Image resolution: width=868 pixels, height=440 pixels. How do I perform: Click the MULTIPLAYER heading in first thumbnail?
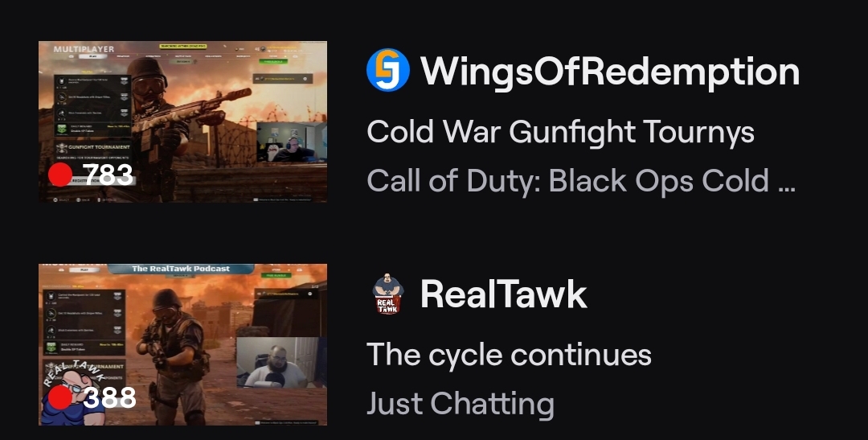(84, 49)
